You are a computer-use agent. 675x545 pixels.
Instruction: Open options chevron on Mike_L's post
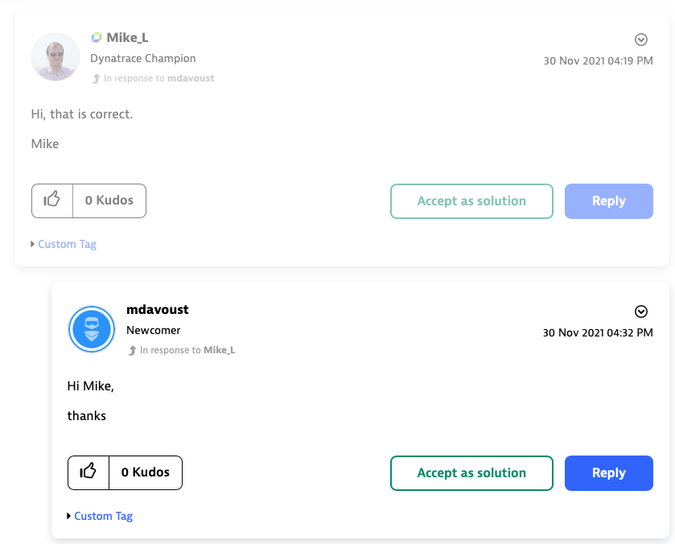coord(642,40)
